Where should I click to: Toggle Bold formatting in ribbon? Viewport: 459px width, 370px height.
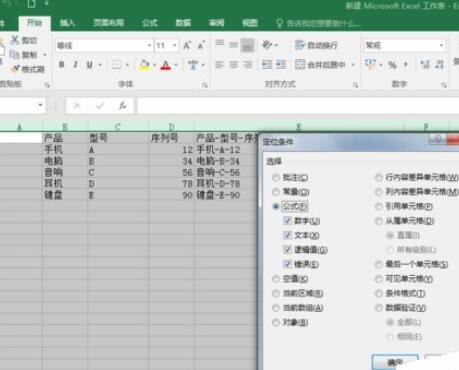tap(61, 65)
